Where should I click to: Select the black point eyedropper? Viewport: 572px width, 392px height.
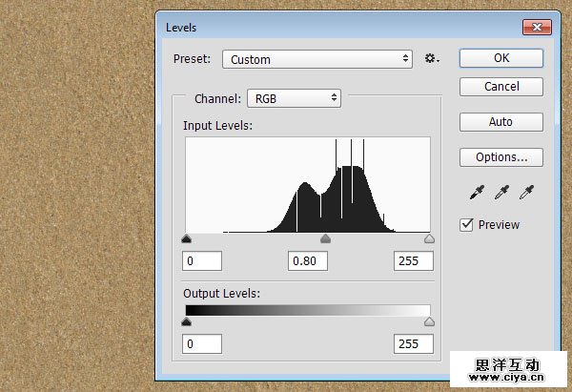point(477,194)
